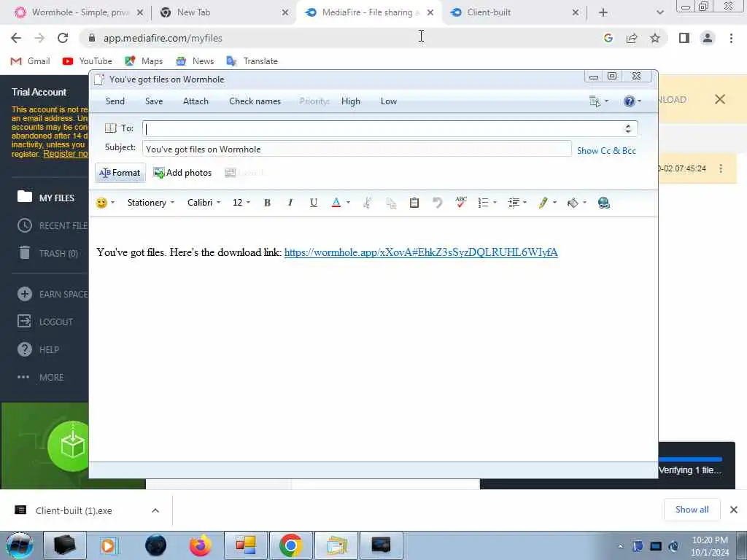The image size is (747, 560).
Task: Switch to the New Tab browser tab
Action: (x=225, y=12)
